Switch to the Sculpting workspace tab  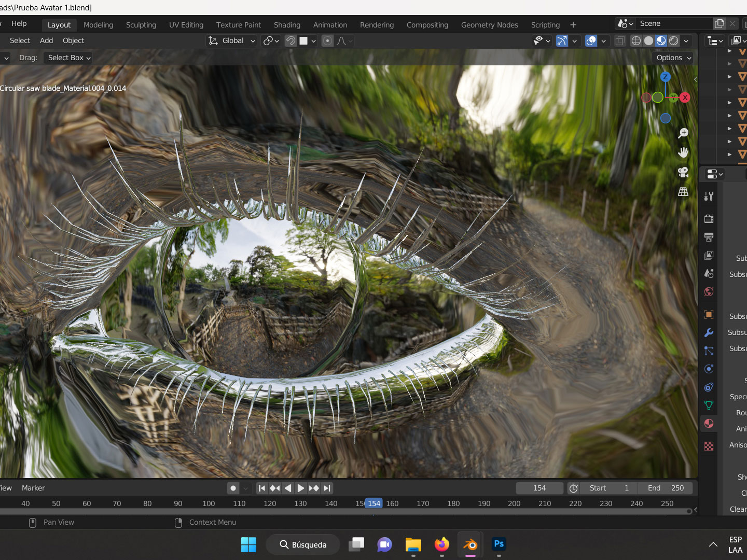[141, 25]
